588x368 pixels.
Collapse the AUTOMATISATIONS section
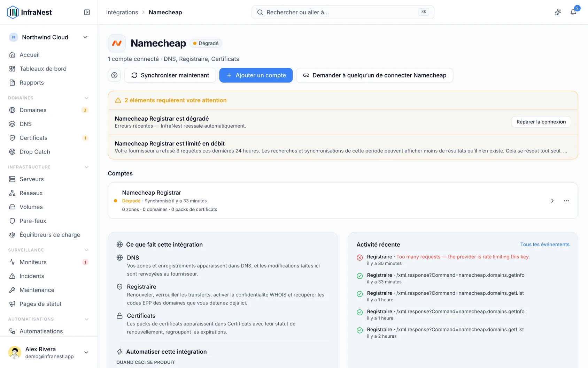[x=86, y=319]
